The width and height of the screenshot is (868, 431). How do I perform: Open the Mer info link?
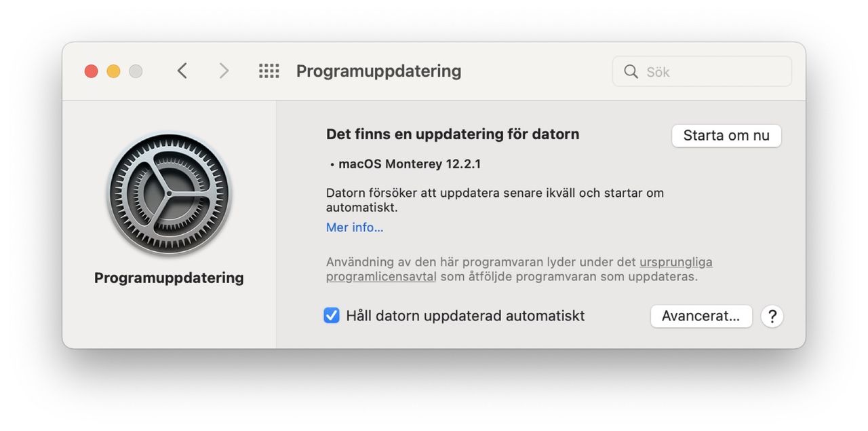click(355, 227)
